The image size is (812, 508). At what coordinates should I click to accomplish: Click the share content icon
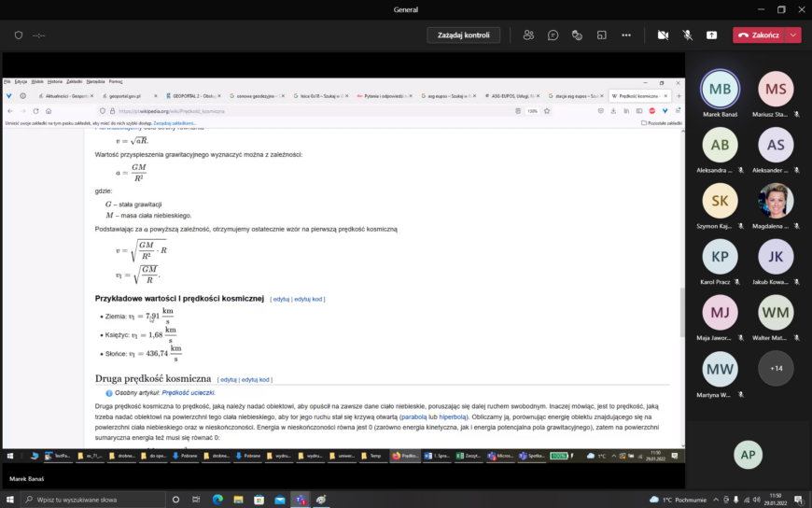[711, 35]
